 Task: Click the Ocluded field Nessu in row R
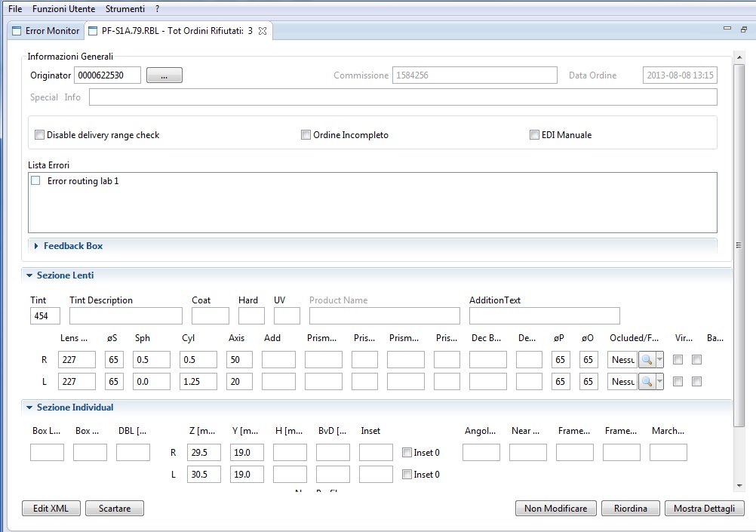[x=622, y=360]
